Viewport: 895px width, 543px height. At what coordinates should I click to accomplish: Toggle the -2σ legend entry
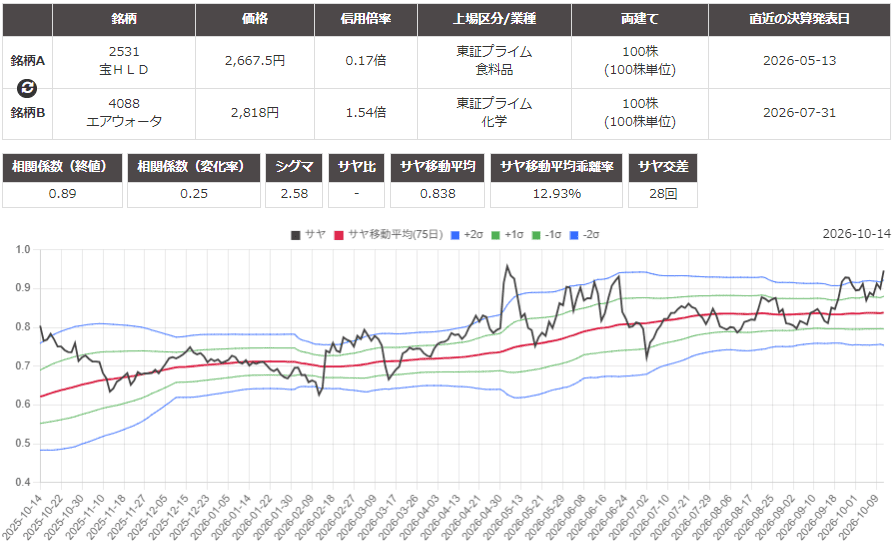pos(584,235)
